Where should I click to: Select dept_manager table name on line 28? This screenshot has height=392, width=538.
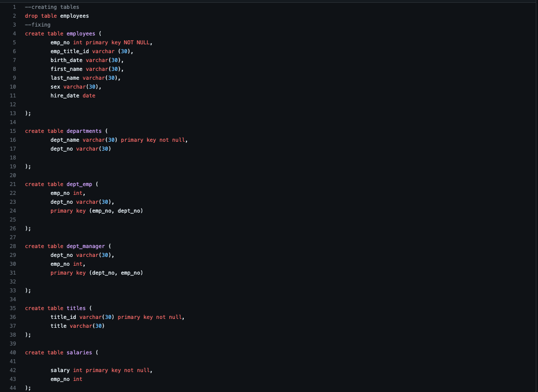tap(85, 246)
